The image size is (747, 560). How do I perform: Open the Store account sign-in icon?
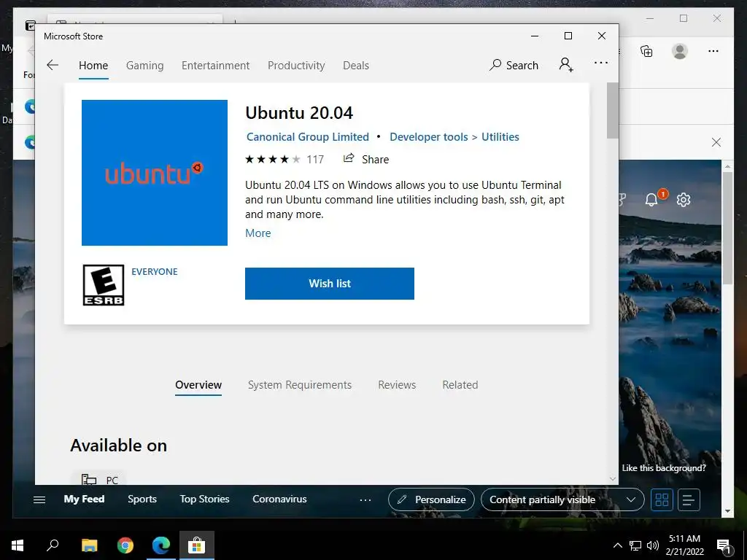[x=566, y=64]
